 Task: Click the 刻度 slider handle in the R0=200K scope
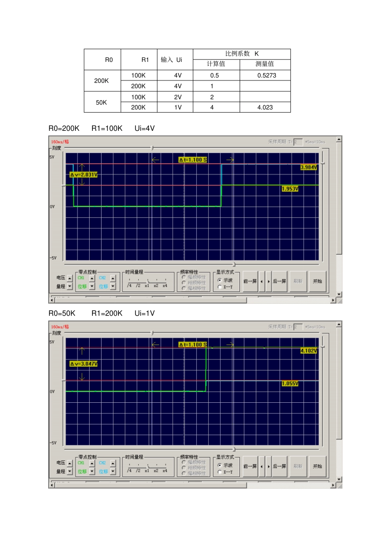point(152,148)
